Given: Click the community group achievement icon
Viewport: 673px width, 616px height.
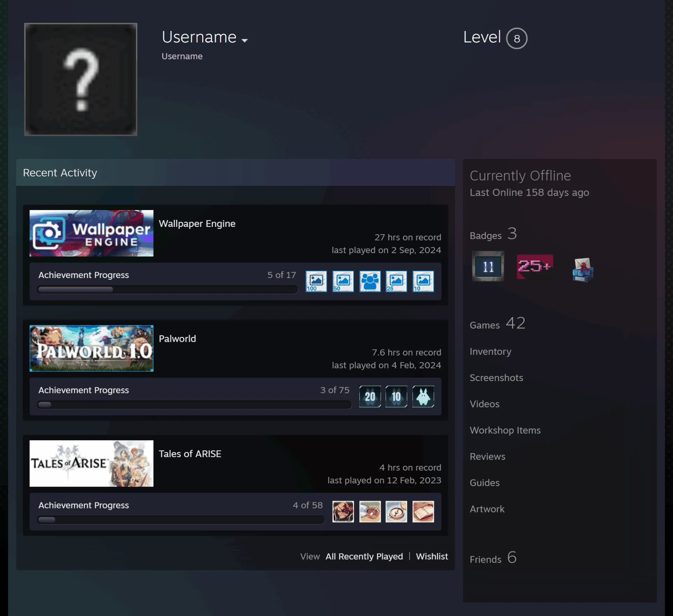Looking at the screenshot, I should [370, 281].
